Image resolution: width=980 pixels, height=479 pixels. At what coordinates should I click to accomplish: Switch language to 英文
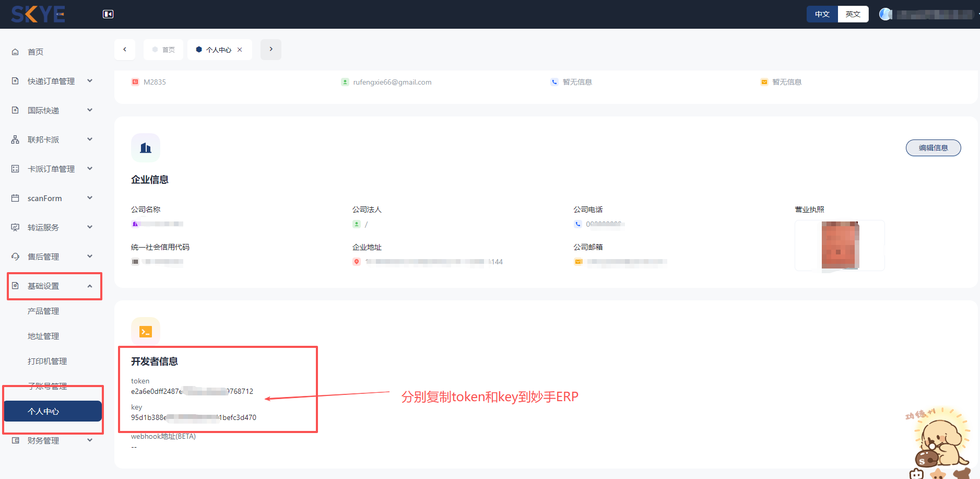pyautogui.click(x=852, y=14)
